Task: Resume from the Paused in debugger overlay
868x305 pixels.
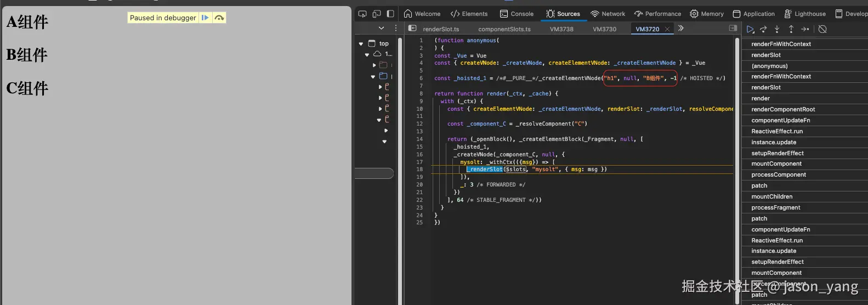Action: click(205, 18)
